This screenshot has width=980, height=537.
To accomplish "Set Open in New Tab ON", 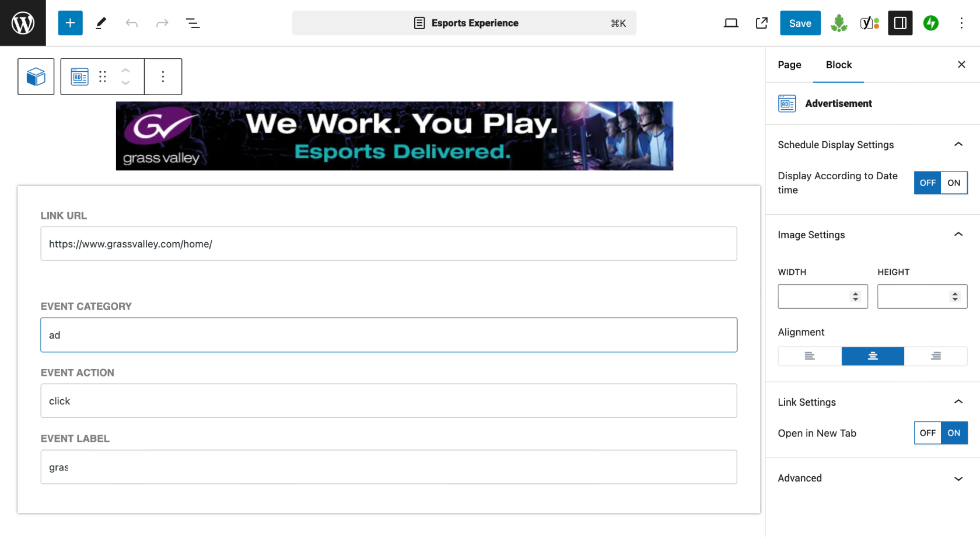I will pos(954,433).
